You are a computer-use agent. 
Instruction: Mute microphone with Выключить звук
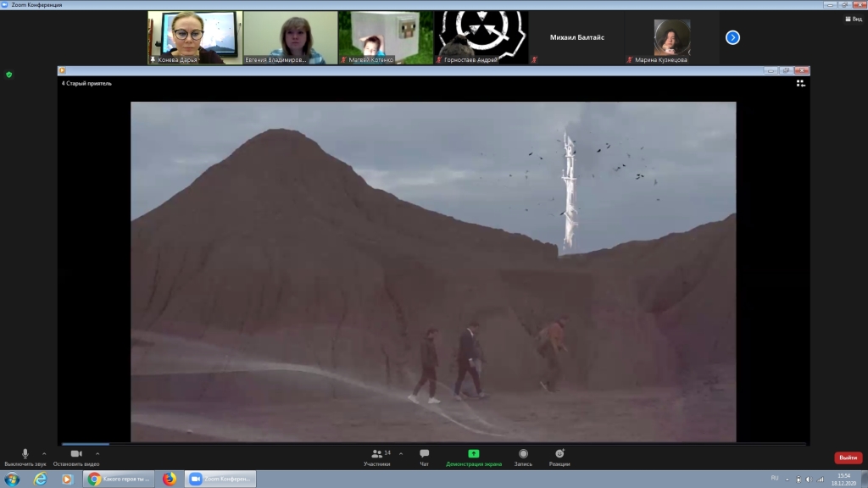tap(25, 457)
